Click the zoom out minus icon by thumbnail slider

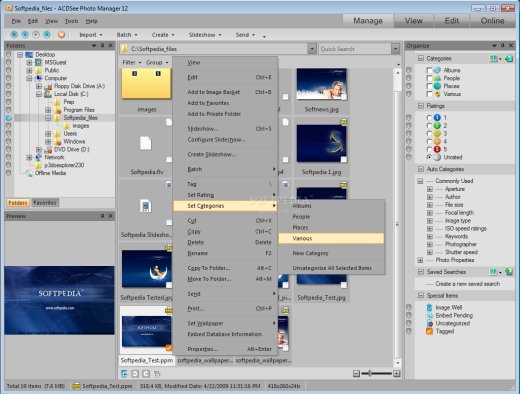point(356,374)
